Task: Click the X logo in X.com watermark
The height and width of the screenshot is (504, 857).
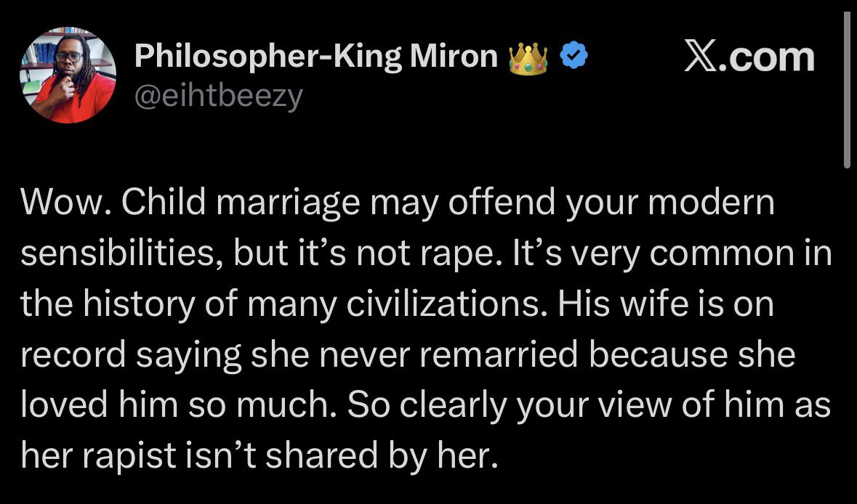Action: coord(701,57)
